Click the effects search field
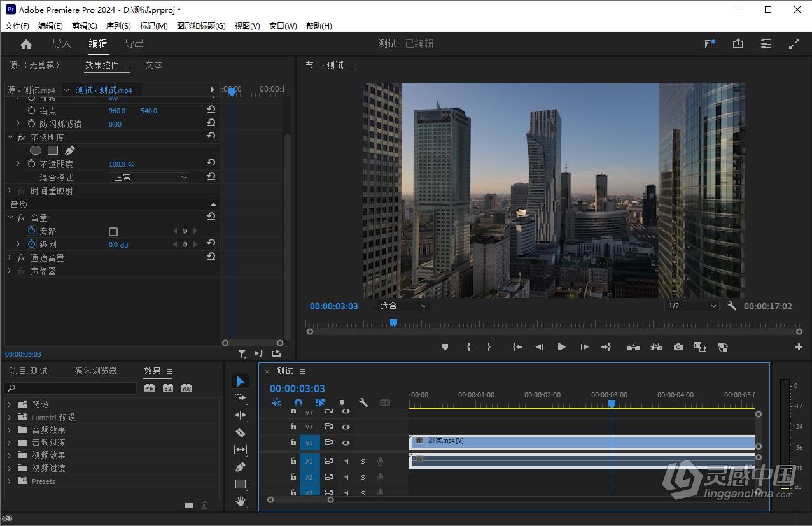The image size is (812, 526). (x=71, y=388)
